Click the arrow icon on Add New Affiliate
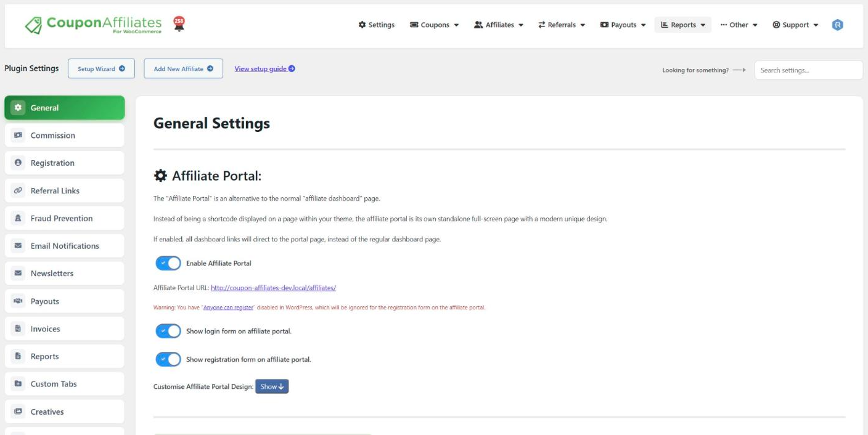868x435 pixels. coord(210,68)
